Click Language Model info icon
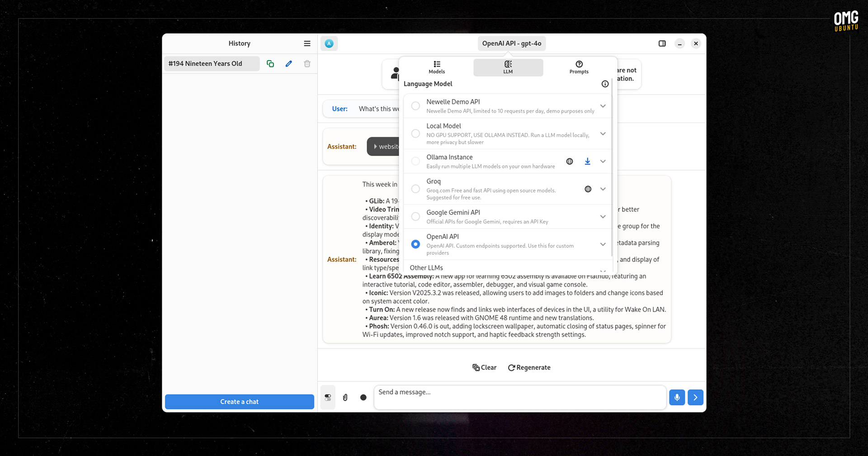This screenshot has width=868, height=456. [605, 84]
